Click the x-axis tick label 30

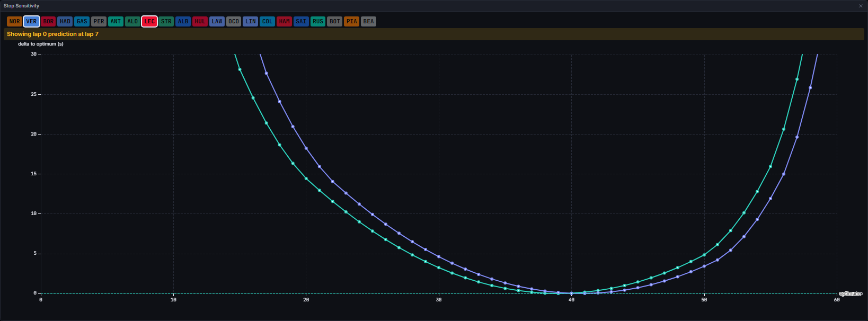click(x=439, y=300)
